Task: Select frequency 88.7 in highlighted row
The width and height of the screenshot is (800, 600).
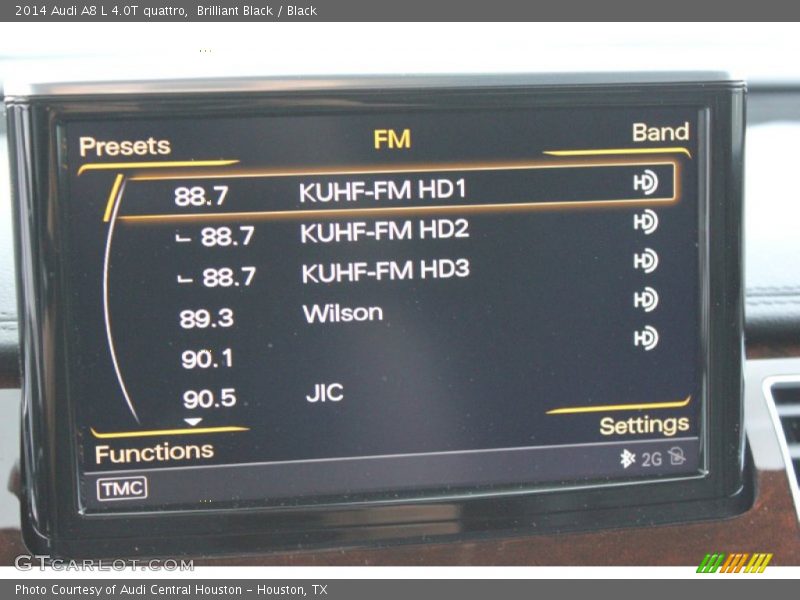Action: (x=201, y=196)
